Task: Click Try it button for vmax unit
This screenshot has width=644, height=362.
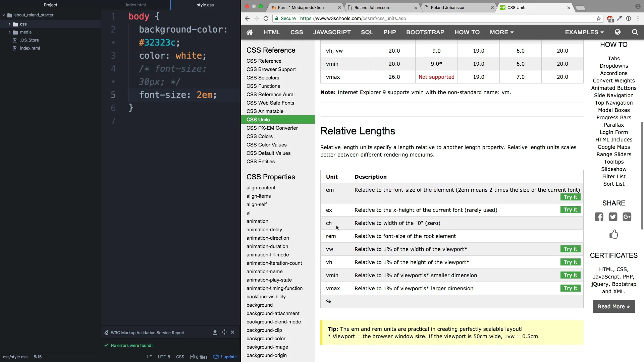Action: tap(571, 288)
